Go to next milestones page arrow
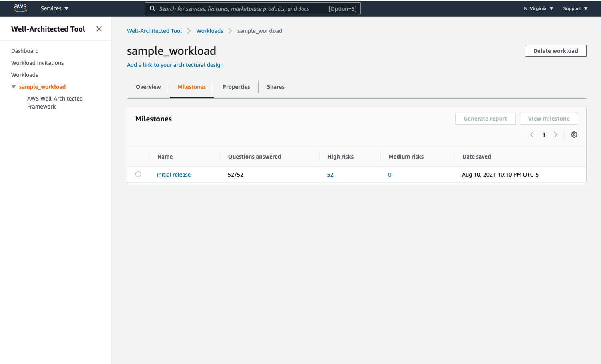Viewport: 601px width, 364px height. click(x=555, y=135)
